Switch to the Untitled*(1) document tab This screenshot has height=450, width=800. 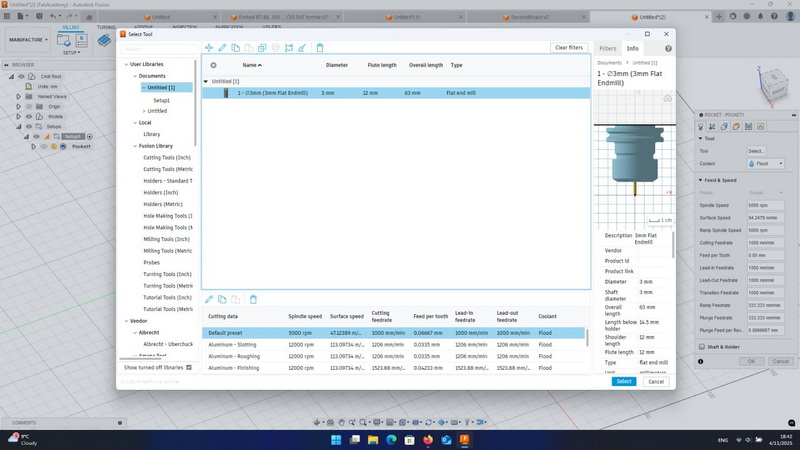406,17
